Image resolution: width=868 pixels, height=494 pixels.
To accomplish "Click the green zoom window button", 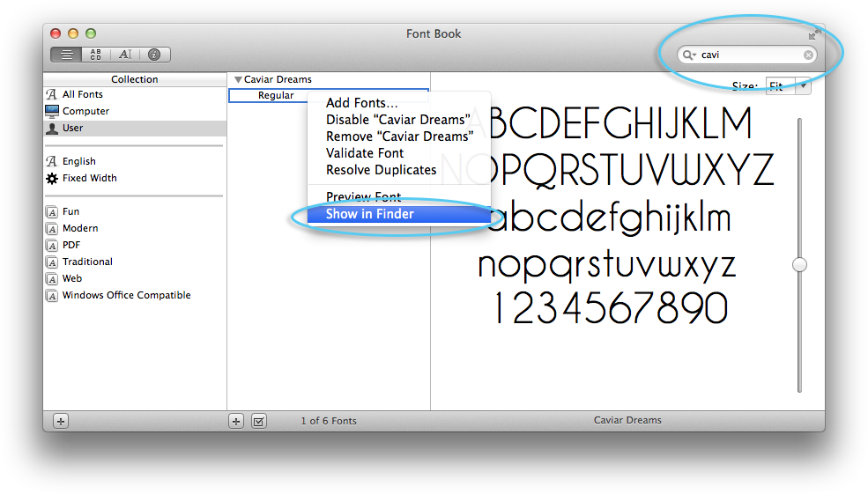I will click(91, 33).
